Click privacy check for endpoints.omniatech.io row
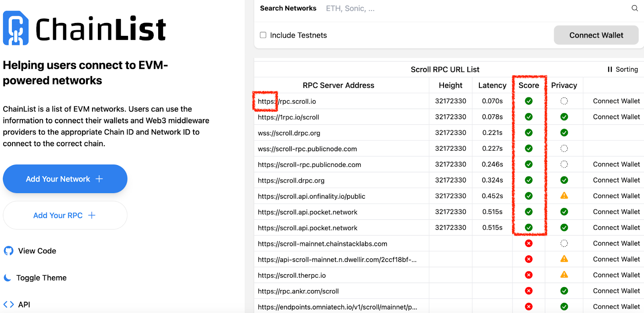This screenshot has height=313, width=644. pos(564,307)
